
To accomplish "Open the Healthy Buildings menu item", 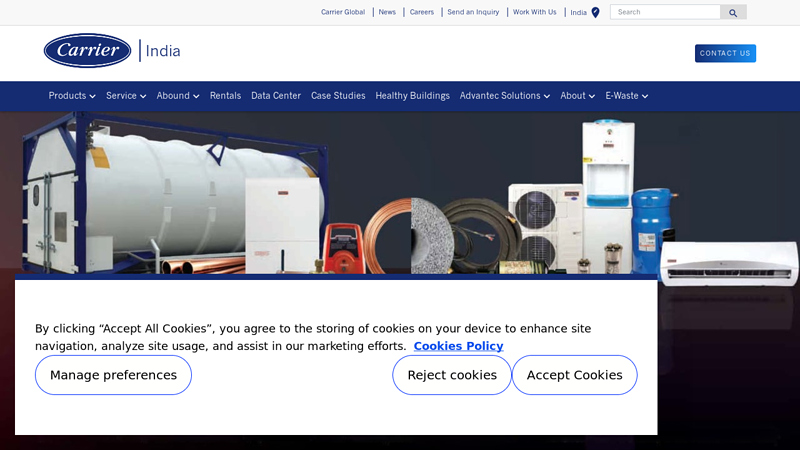I will click(x=412, y=96).
